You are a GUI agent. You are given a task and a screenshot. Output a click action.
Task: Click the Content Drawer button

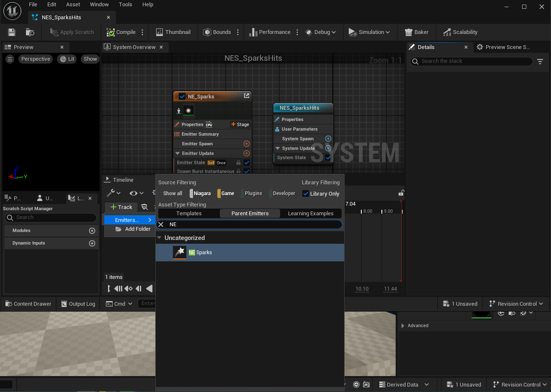point(28,304)
